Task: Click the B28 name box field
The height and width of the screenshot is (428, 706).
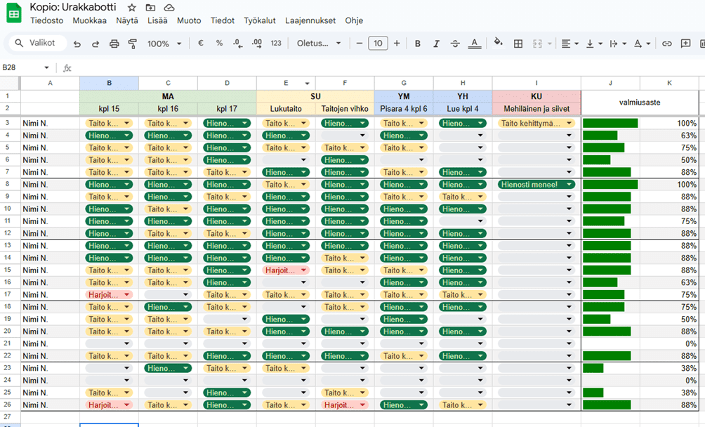Action: 24,67
